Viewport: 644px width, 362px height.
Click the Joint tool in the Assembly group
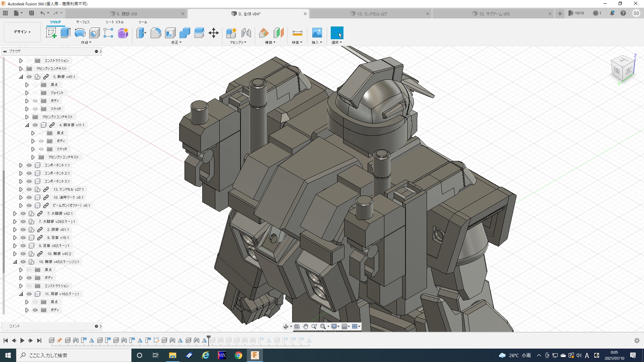tap(246, 33)
